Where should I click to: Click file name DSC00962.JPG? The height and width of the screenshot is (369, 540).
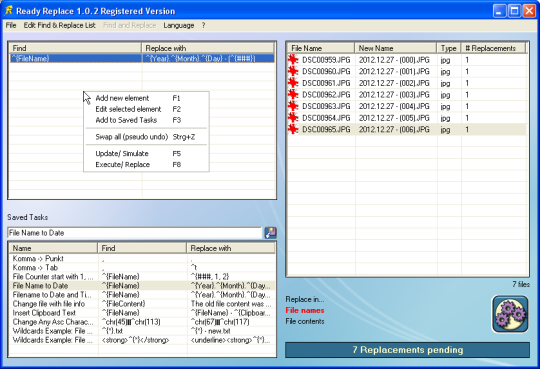(326, 95)
